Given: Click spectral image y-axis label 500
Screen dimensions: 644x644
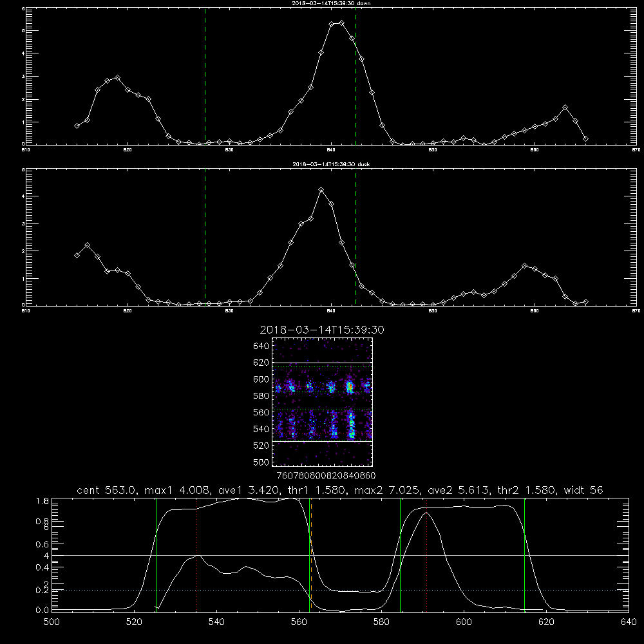Looking at the screenshot, I should pos(261,462).
